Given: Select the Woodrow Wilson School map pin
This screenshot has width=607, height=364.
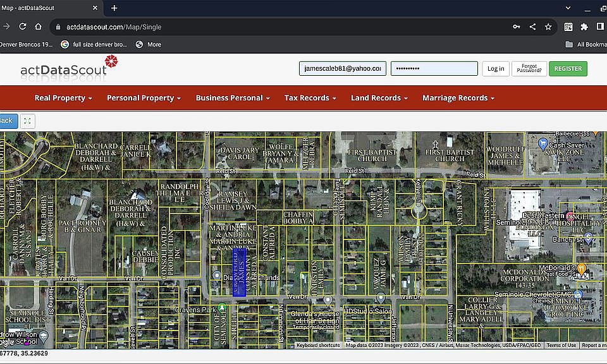Looking at the screenshot, I should (44, 337).
